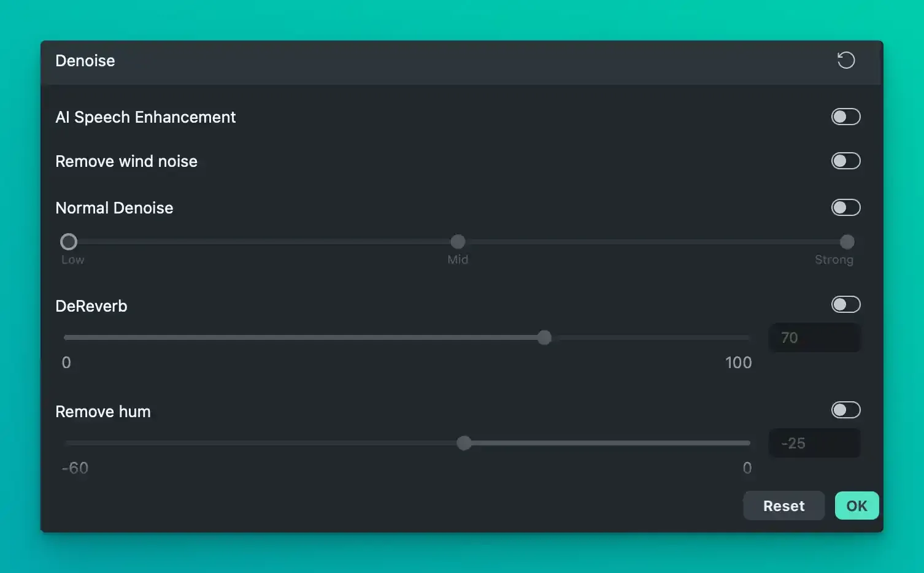This screenshot has width=924, height=573.
Task: Click the Strong level label
Action: [x=834, y=260]
